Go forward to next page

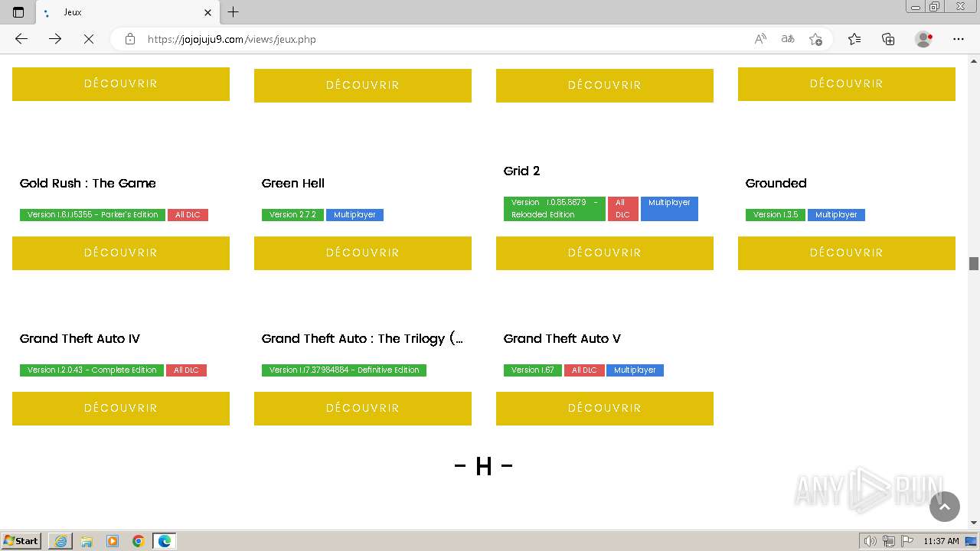(55, 39)
